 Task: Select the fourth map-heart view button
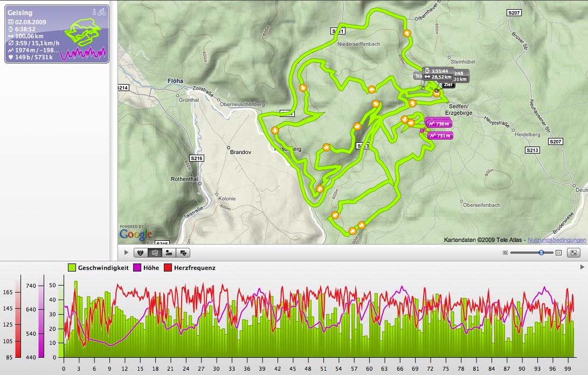(x=183, y=253)
